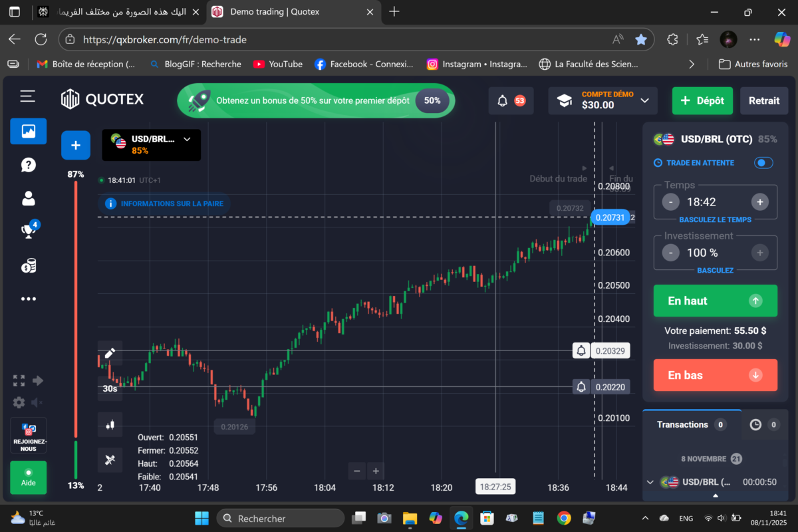Expand the Compte Démo balance dropdown
The image size is (798, 532).
coord(644,100)
